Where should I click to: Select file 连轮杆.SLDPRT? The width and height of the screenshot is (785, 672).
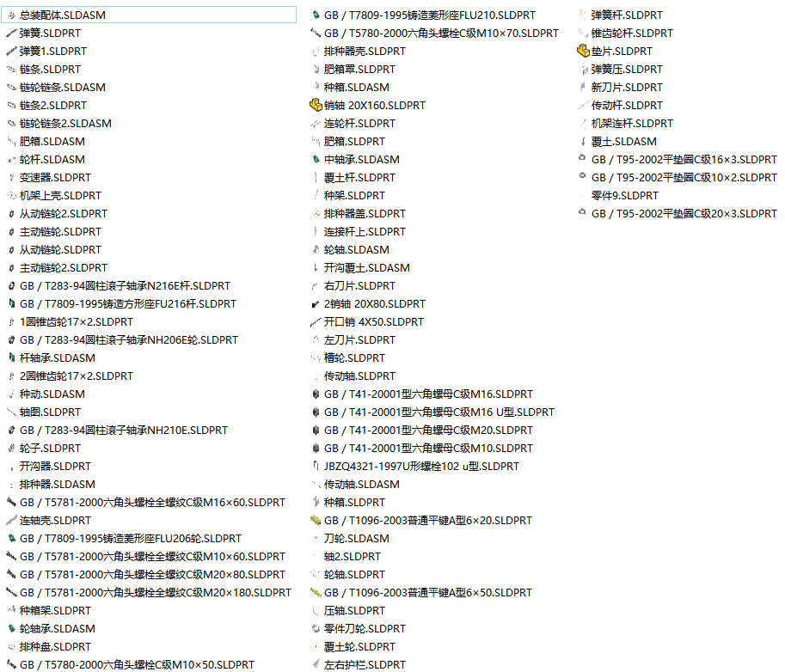click(359, 124)
